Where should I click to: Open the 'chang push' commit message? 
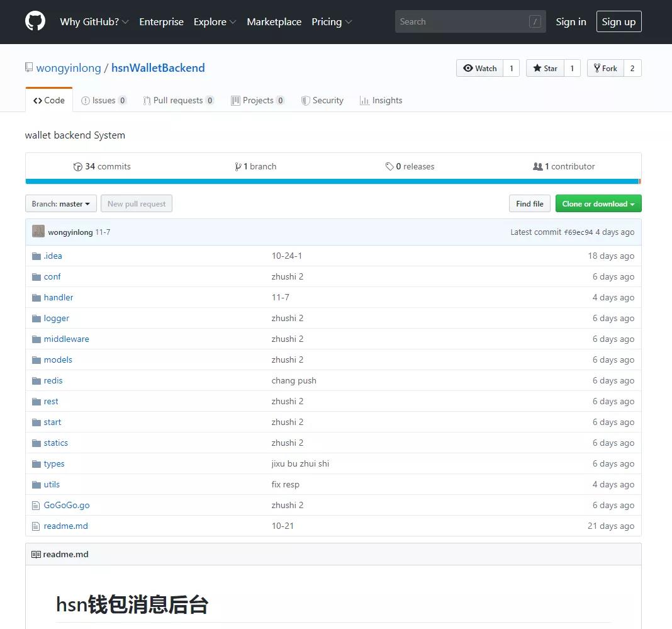[x=294, y=381]
